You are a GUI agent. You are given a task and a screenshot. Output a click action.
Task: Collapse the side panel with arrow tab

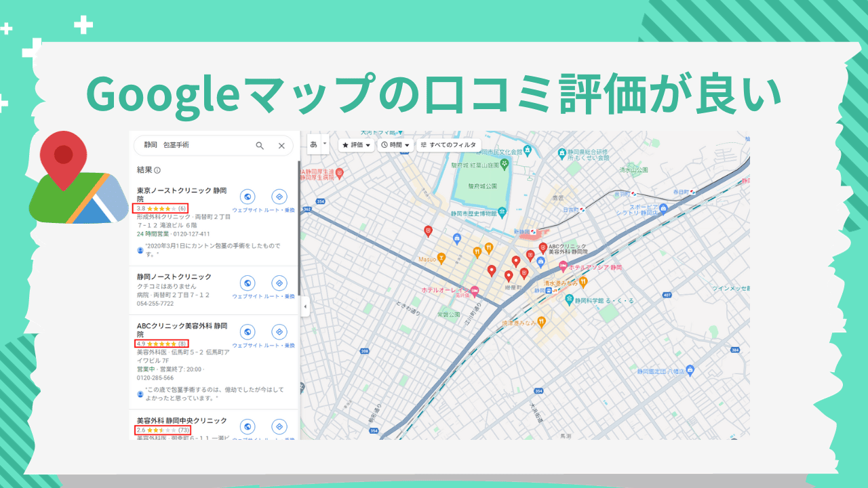click(x=304, y=307)
